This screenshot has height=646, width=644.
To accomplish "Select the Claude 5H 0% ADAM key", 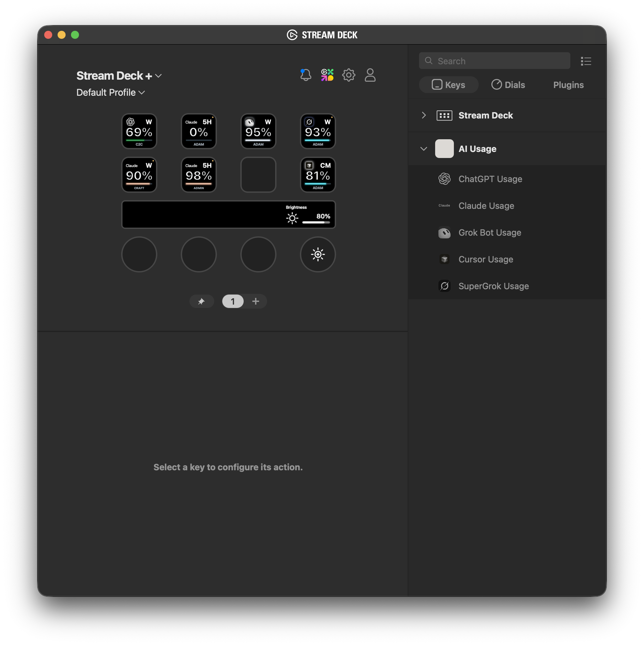I will click(198, 131).
